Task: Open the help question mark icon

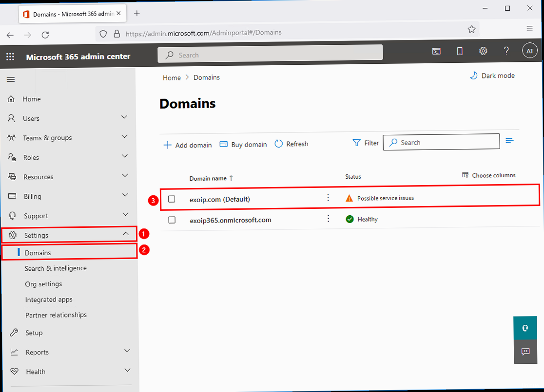Action: (506, 51)
